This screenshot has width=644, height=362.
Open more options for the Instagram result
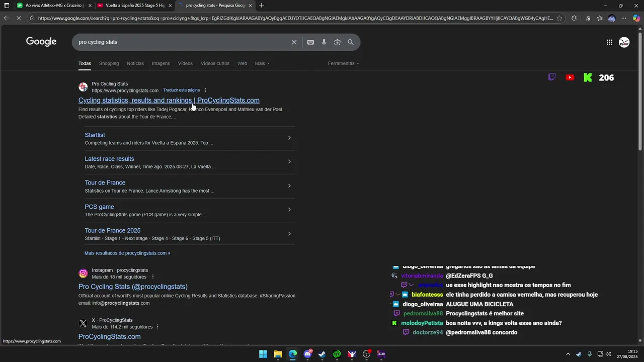click(x=153, y=277)
